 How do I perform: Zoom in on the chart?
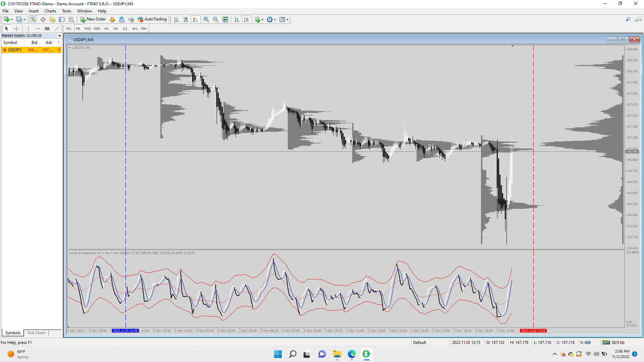(206, 19)
